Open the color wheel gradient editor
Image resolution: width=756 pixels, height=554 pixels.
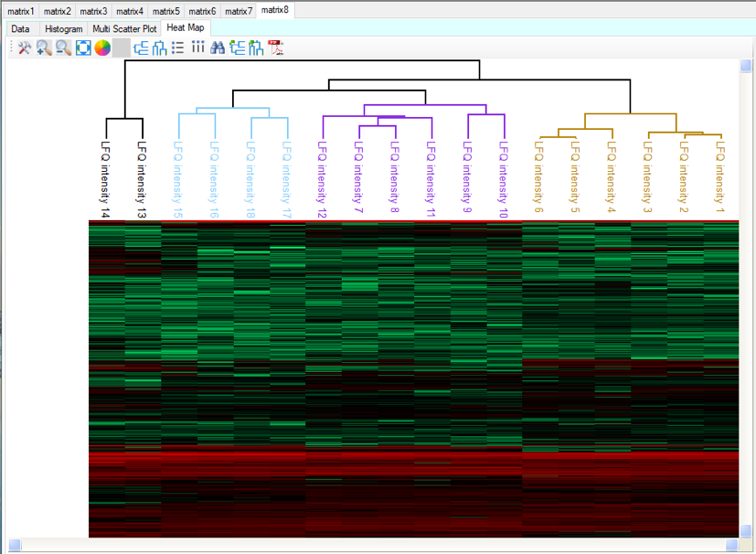coord(102,48)
